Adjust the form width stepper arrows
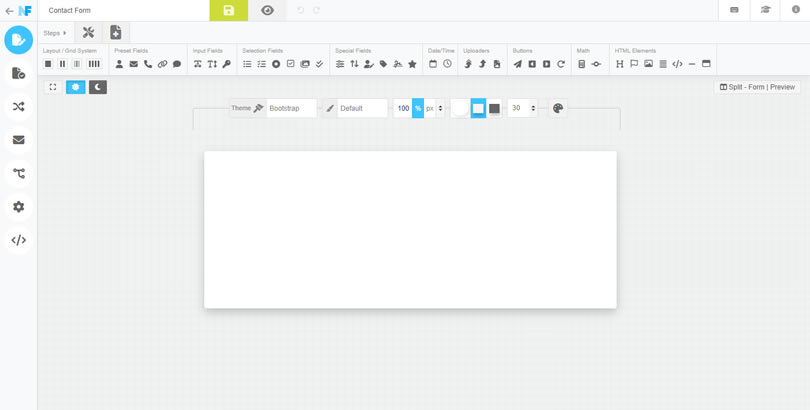Viewport: 810px width, 410px height. [440, 108]
